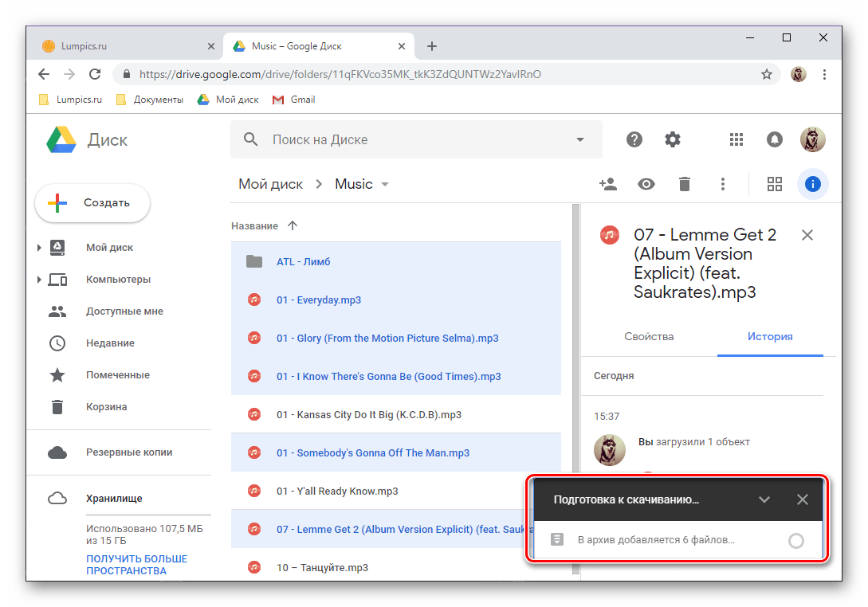Select 07 - Lemme Get 2 file row
The height and width of the screenshot is (607, 868).
point(378,529)
